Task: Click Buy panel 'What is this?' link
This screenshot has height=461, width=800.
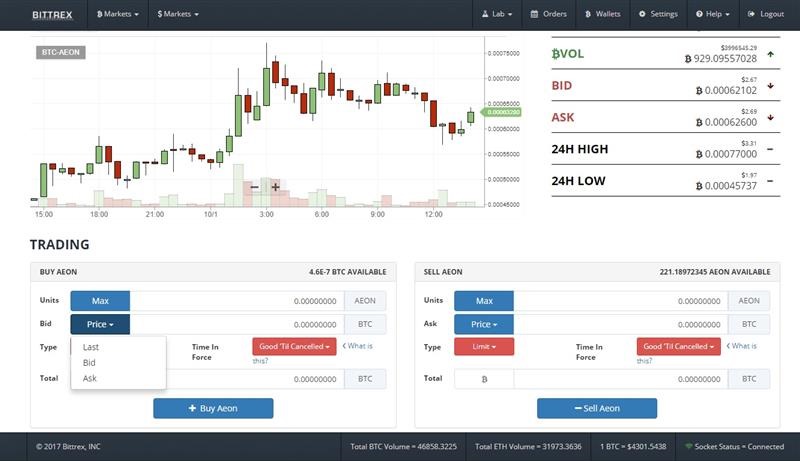Action: coord(358,346)
